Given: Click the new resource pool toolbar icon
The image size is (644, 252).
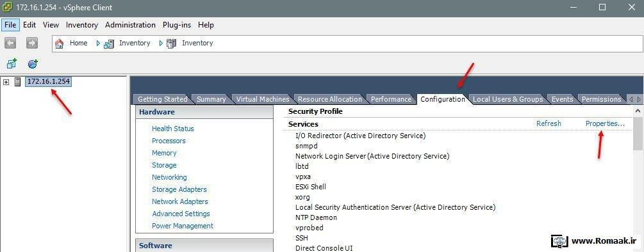Looking at the screenshot, I should point(33,63).
